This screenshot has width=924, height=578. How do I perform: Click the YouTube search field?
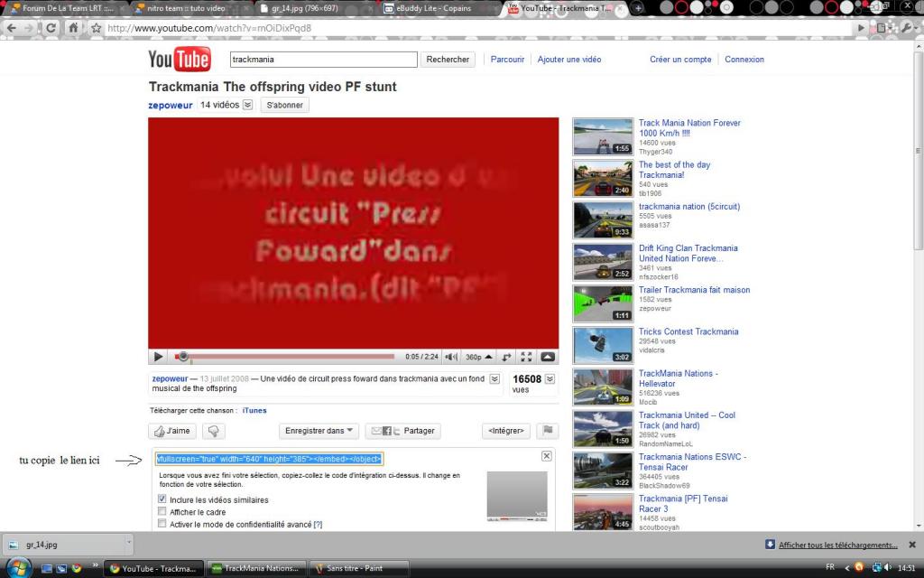[324, 59]
